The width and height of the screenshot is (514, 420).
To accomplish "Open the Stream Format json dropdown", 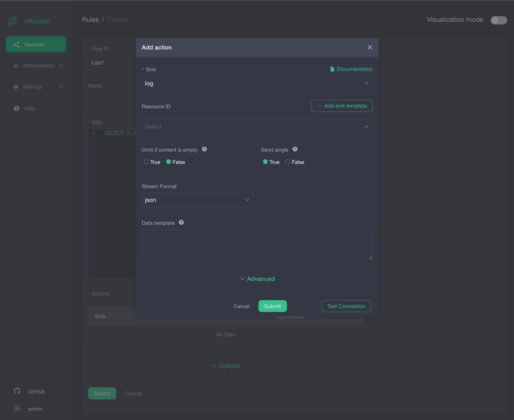I will coord(197,200).
